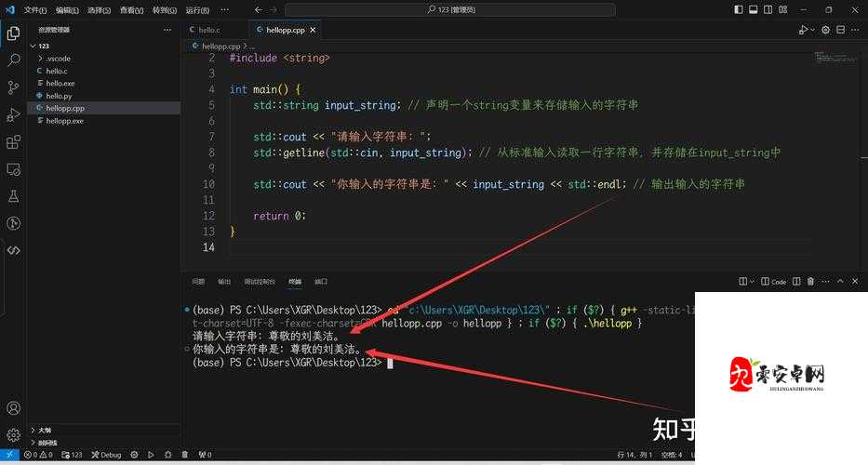The height and width of the screenshot is (465, 868).
Task: Select hellopp.exe in the file tree
Action: tap(104, 121)
